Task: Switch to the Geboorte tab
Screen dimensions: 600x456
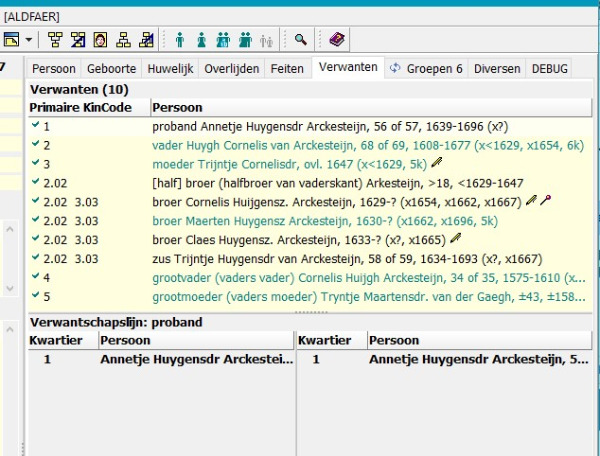Action: point(109,68)
